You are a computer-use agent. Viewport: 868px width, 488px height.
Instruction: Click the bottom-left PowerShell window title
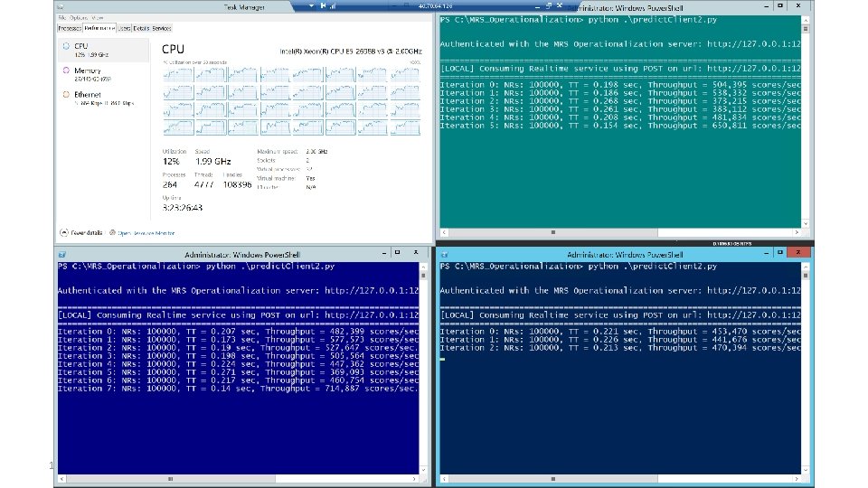242,255
